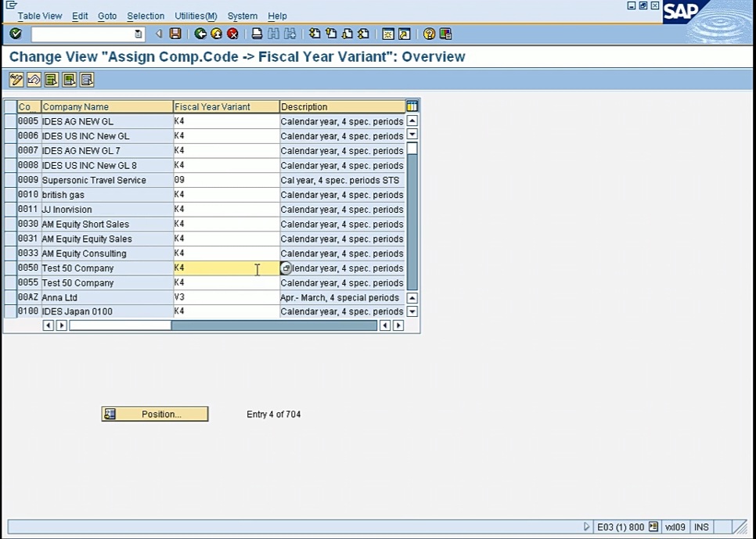Click the V3 variant field for Anna Ltd
756x539 pixels.
pyautogui.click(x=226, y=297)
